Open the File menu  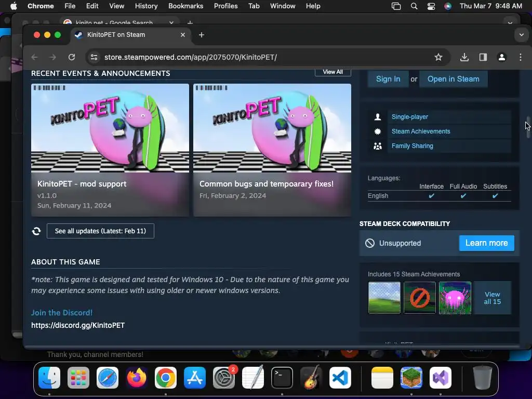coord(70,6)
